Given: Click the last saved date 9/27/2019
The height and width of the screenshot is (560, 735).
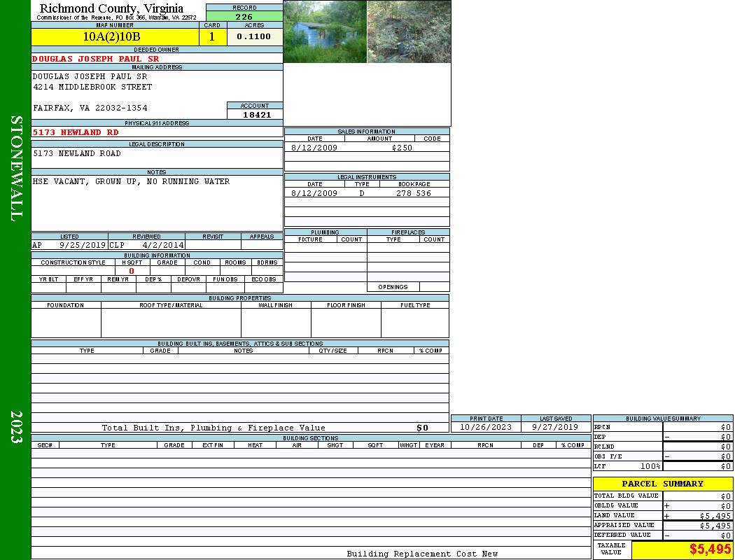Looking at the screenshot, I should (555, 427).
